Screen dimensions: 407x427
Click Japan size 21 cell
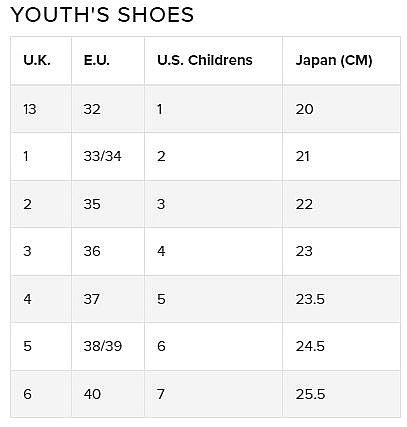342,156
